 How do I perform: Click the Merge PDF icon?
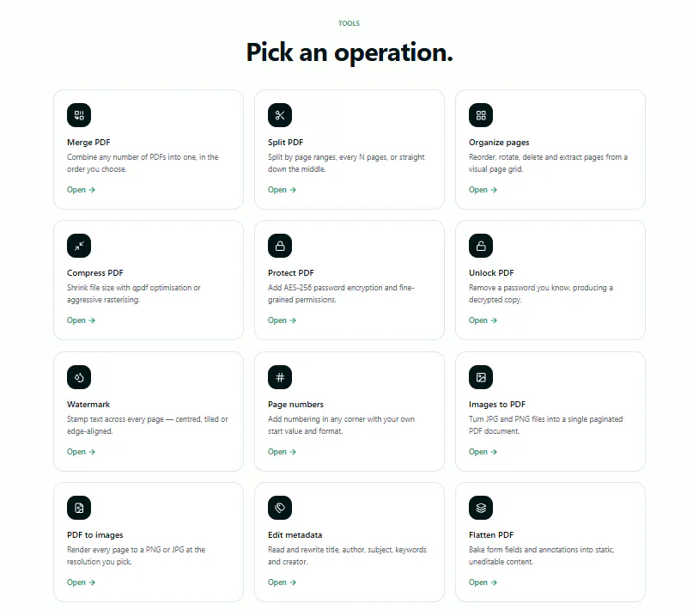[x=79, y=115]
